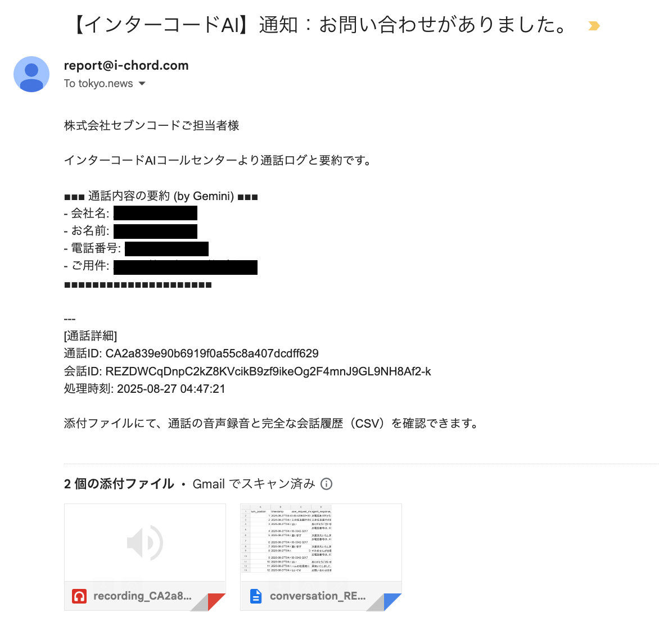Click the 通話ID value CA2a839e90b...
The height and width of the screenshot is (644, 659).
(x=212, y=353)
